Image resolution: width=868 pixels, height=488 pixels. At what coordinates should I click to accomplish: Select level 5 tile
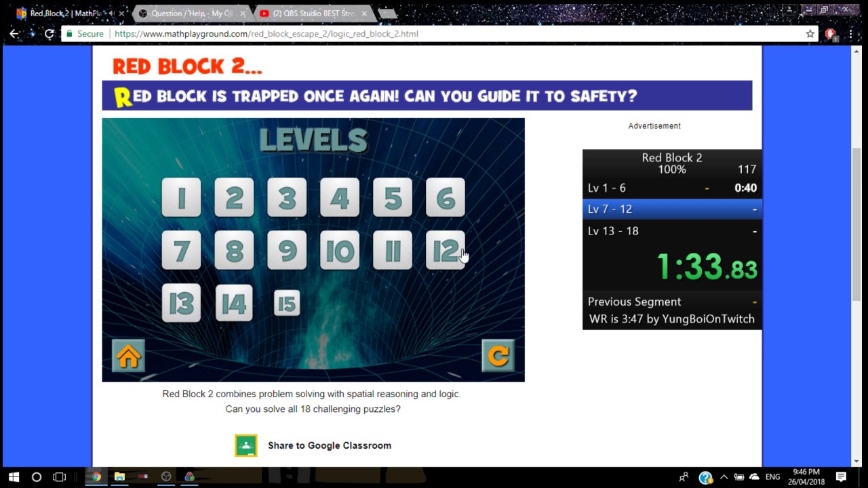tap(393, 197)
